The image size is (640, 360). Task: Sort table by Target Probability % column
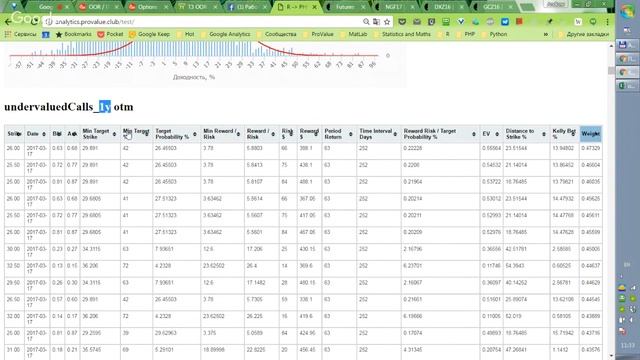tap(176, 134)
